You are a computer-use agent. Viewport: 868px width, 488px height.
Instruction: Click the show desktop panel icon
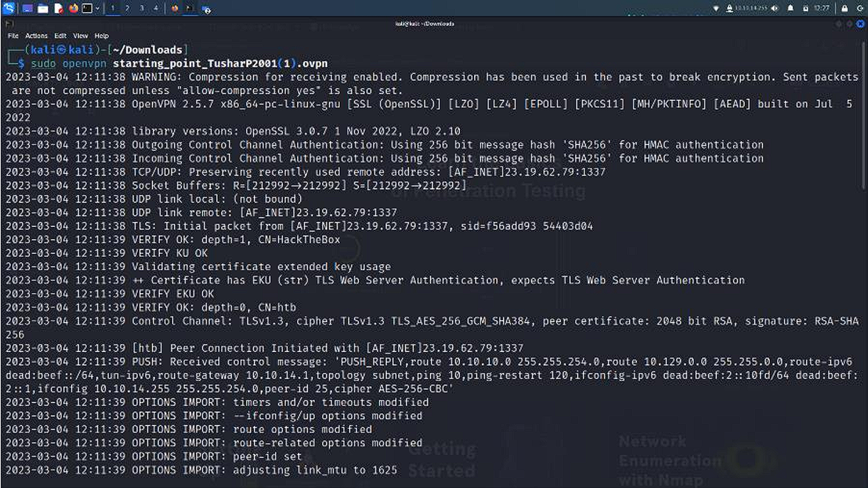click(28, 9)
